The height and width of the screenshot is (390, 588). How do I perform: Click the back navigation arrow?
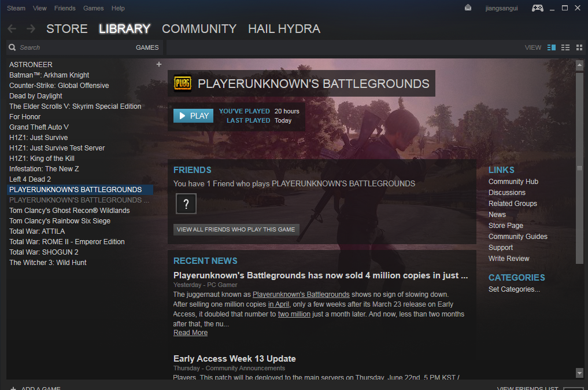pos(12,28)
